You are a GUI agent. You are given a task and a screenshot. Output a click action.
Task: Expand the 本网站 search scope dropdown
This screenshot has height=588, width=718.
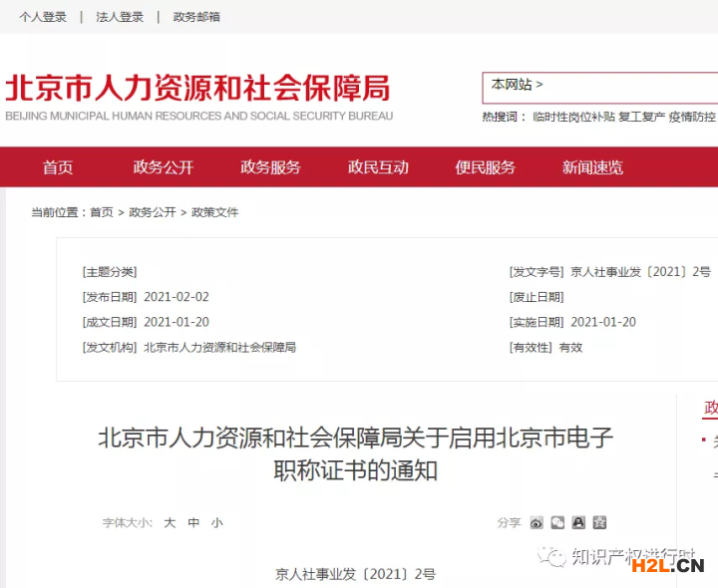point(518,86)
